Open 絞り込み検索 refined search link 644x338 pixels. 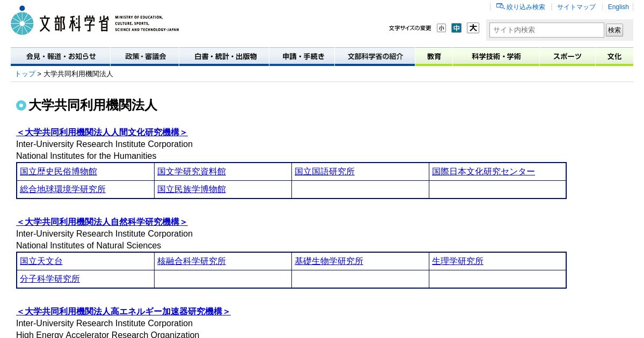tap(525, 7)
